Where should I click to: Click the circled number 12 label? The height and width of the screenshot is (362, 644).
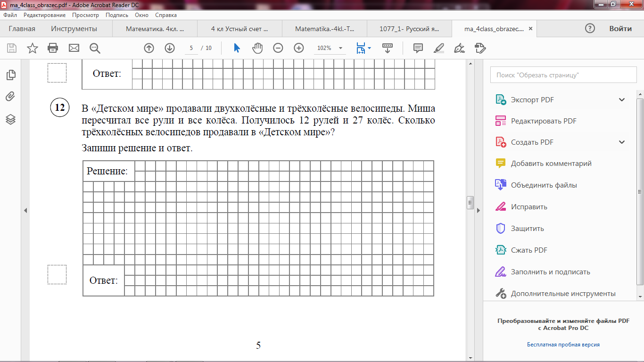coord(59,108)
